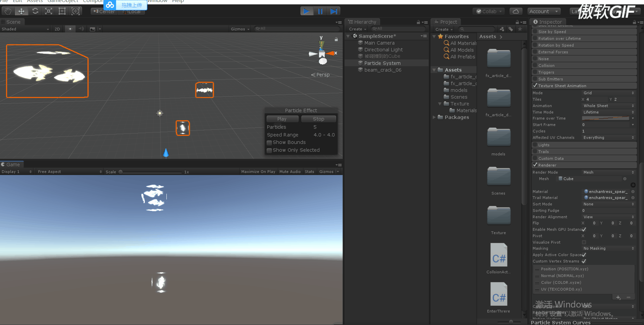Toggle Mute Audio in Game view

(x=290, y=172)
